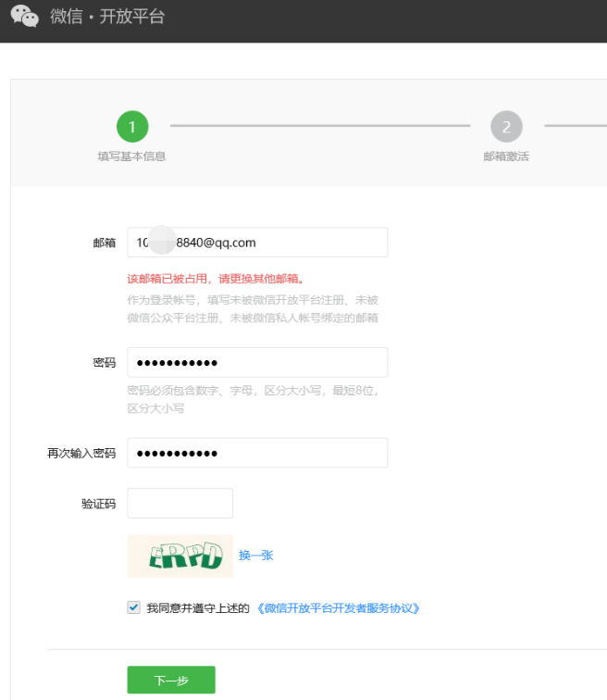Uncheck the 我同意并遵守上述的 agreement checkbox

133,607
